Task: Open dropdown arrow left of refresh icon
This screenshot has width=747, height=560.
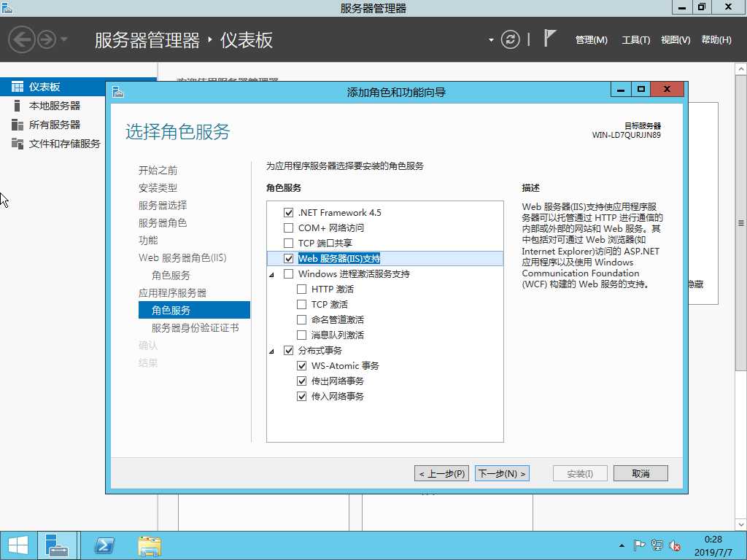Action: coord(491,40)
